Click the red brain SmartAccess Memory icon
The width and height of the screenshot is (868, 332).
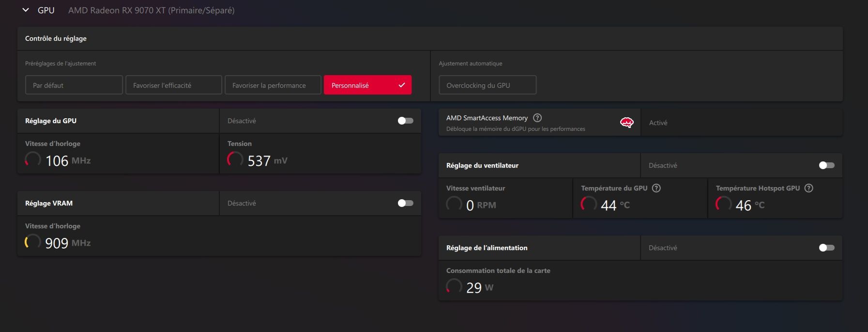626,123
